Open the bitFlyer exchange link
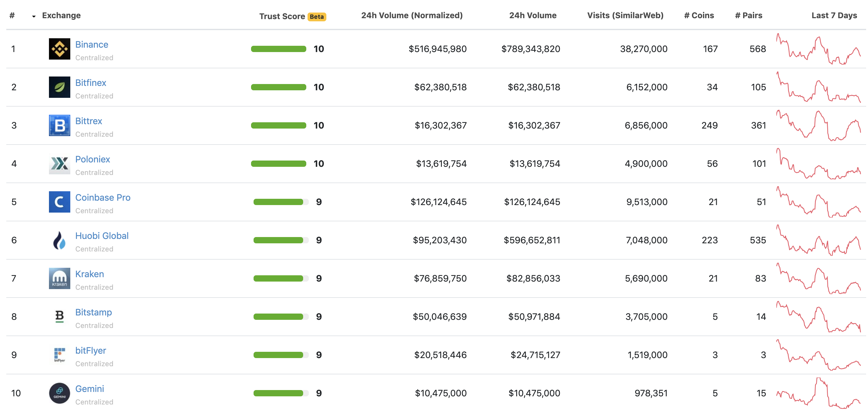This screenshot has height=412, width=868. click(91, 351)
